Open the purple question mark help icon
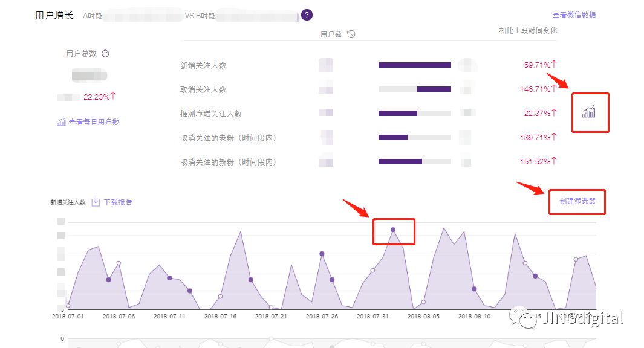 pyautogui.click(x=306, y=14)
